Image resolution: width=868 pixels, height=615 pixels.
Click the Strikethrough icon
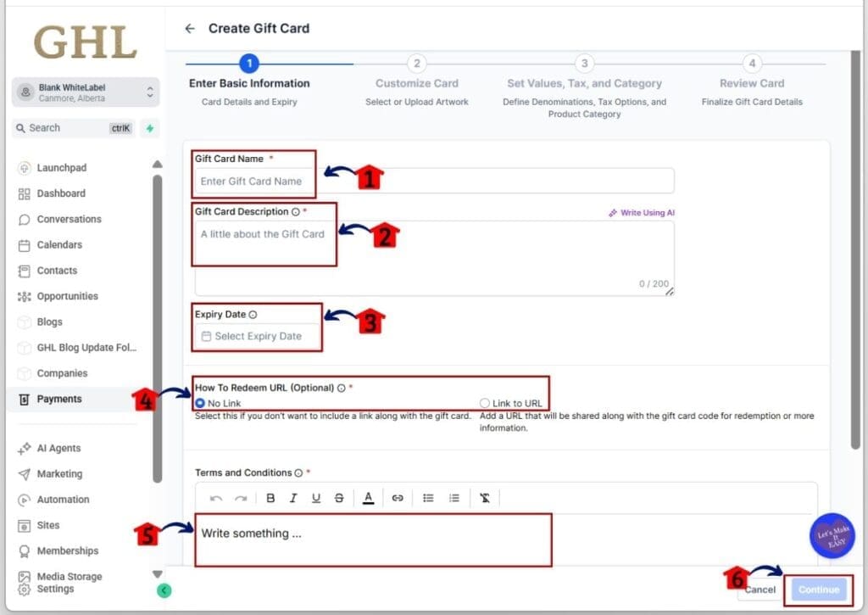pyautogui.click(x=339, y=498)
